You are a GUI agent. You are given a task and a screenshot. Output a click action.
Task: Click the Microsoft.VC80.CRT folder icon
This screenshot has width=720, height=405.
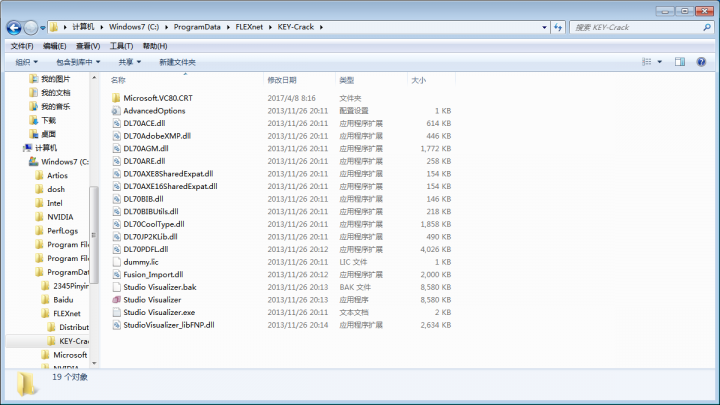coord(116,98)
